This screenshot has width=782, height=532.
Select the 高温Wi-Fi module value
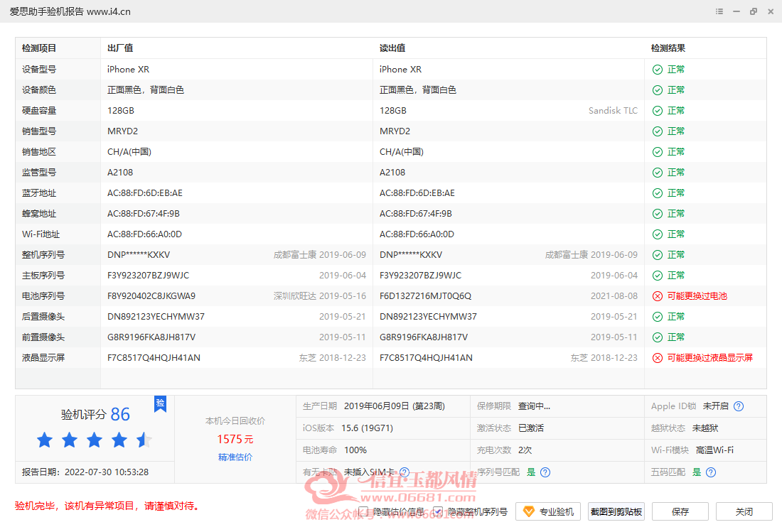(x=714, y=450)
